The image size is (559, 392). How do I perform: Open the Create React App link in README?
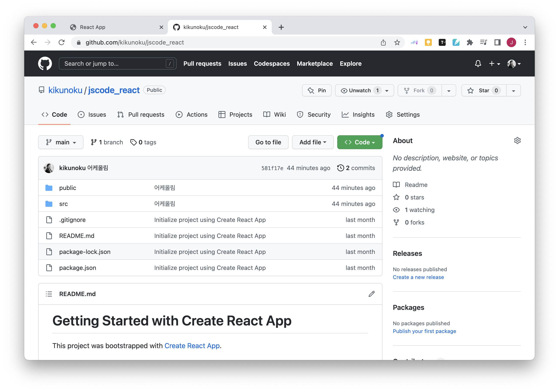[192, 346]
